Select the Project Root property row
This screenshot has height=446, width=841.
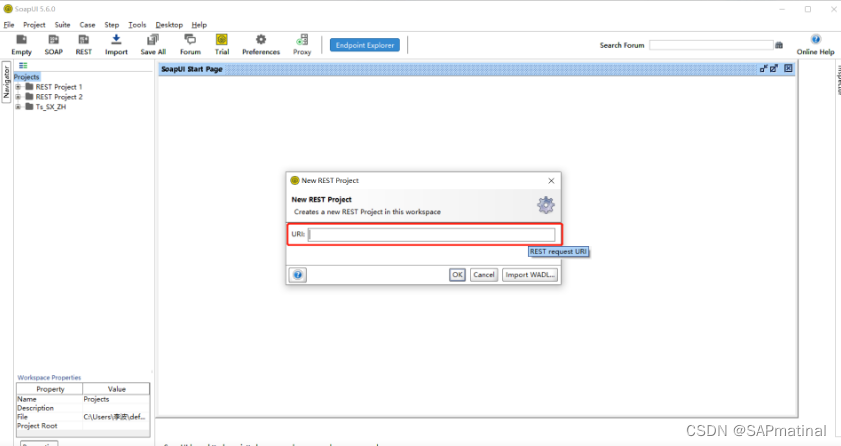coord(83,426)
